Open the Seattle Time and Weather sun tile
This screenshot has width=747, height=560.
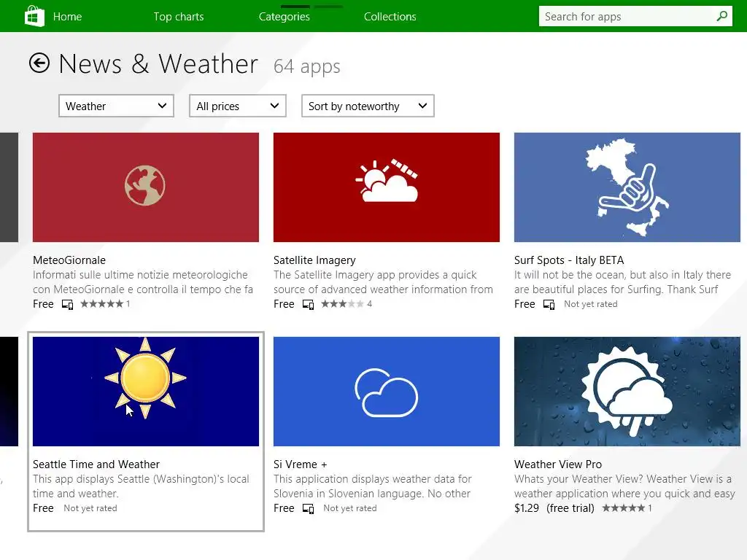point(146,392)
